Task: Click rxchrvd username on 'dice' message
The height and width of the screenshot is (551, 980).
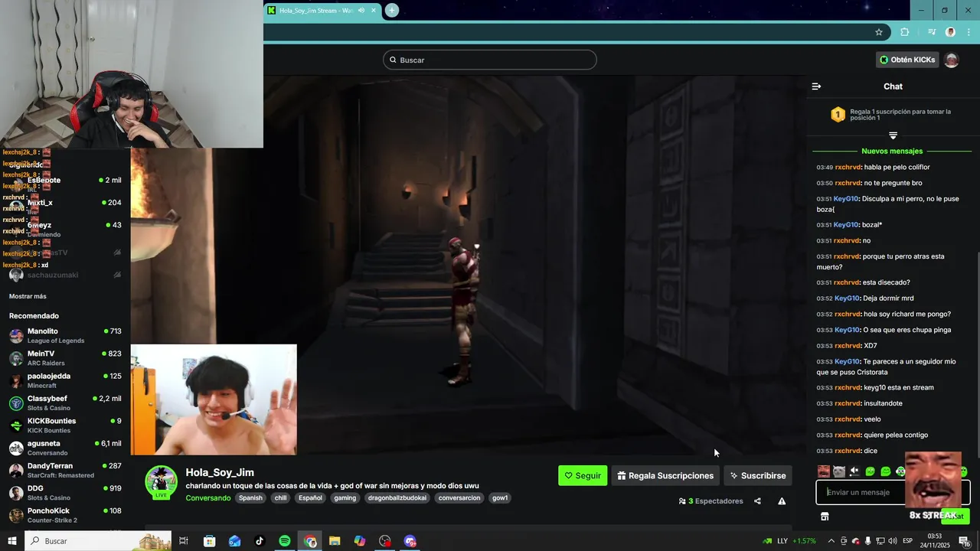Action: [x=848, y=451]
